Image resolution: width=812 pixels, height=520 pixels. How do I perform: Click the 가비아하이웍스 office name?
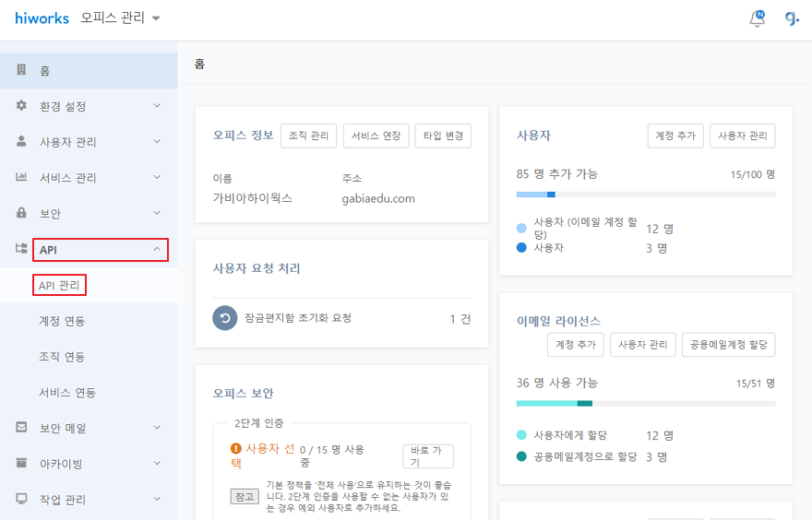(x=252, y=198)
